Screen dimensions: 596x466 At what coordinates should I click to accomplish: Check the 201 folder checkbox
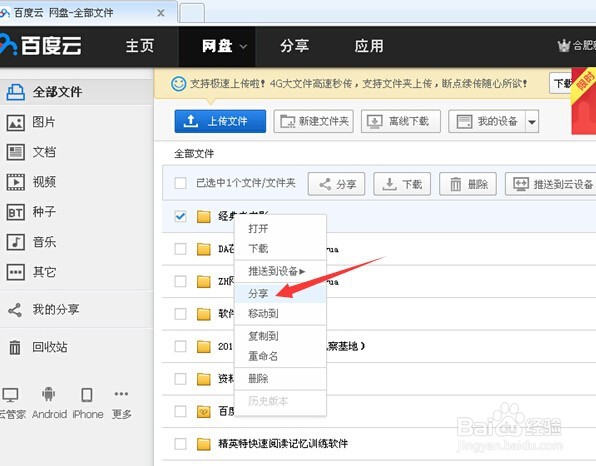tap(180, 346)
